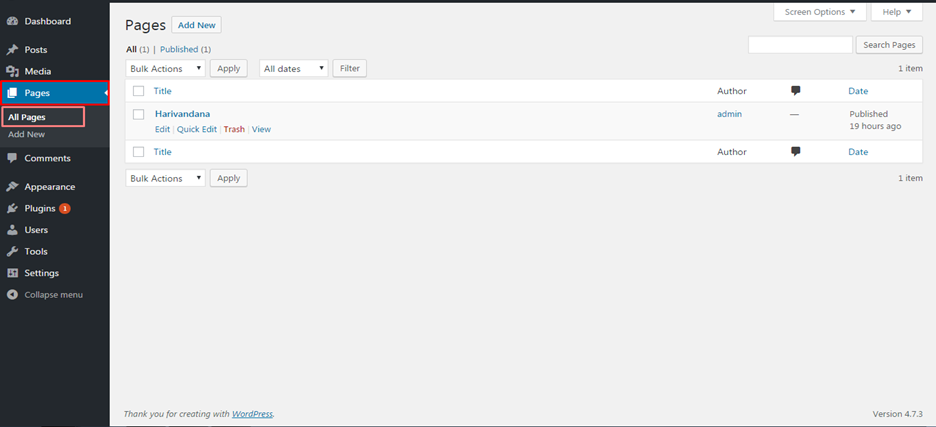
Task: Check the Harivandana page checkbox
Action: click(139, 115)
